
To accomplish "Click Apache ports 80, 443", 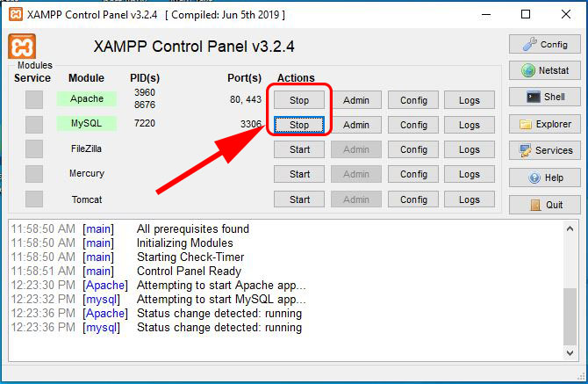I will click(246, 99).
